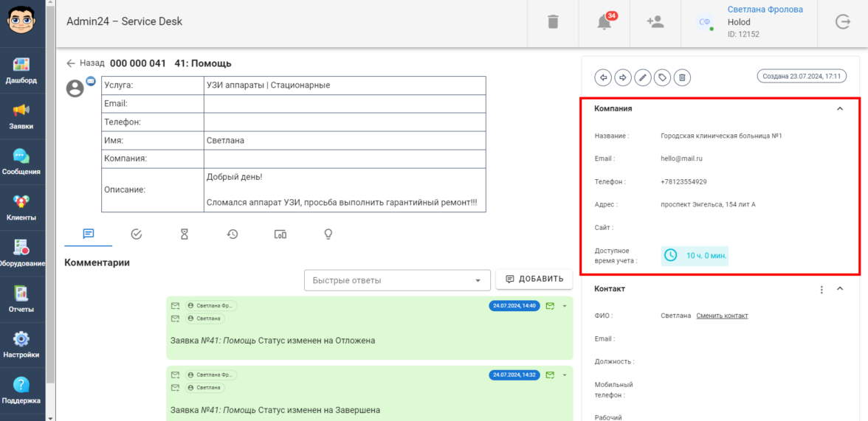Click the trash icon in top header
Image resolution: width=868 pixels, height=421 pixels.
553,22
